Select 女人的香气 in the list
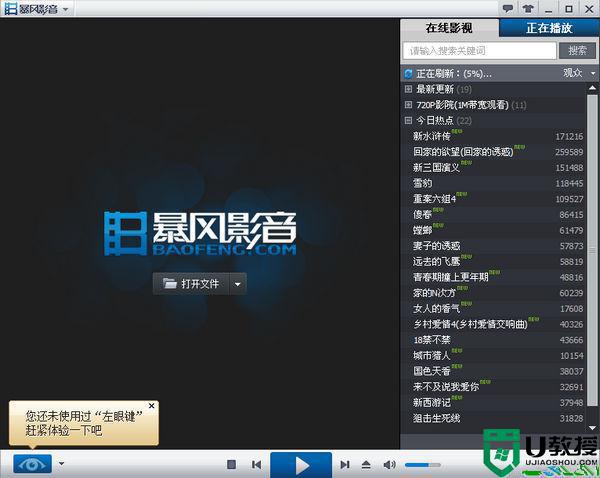The width and height of the screenshot is (600, 478). [x=494, y=309]
